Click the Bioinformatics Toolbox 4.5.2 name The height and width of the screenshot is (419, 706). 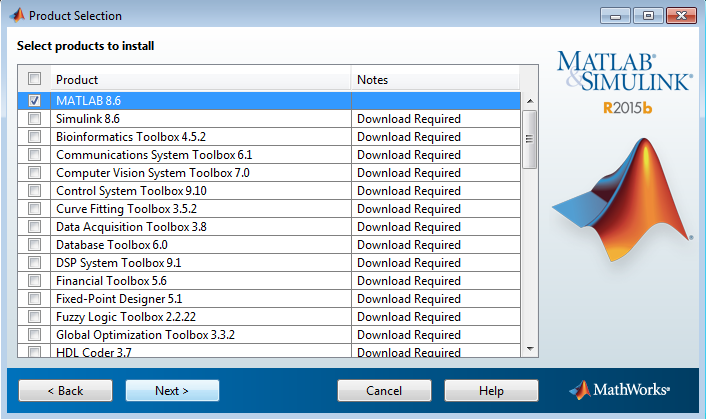tap(131, 137)
